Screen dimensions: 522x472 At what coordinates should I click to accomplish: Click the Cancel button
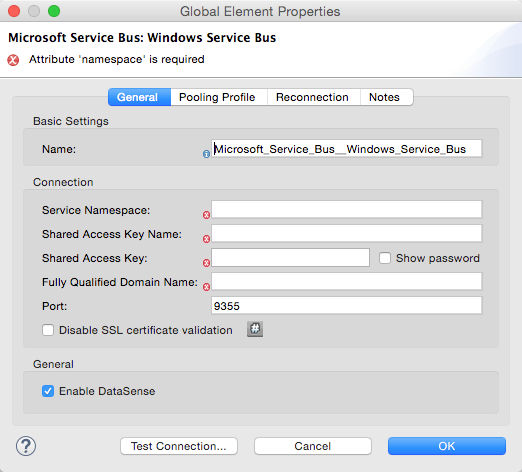(x=313, y=446)
